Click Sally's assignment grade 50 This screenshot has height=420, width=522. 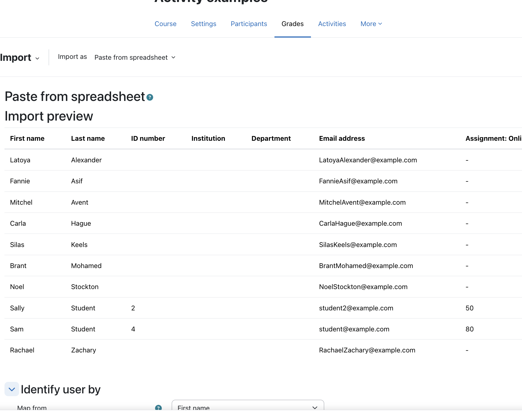[x=470, y=308]
